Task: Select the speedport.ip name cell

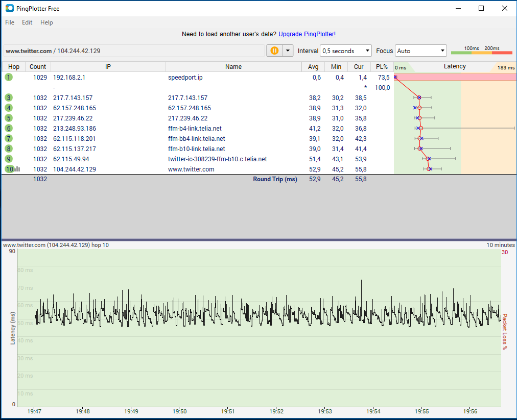Action: (x=185, y=77)
